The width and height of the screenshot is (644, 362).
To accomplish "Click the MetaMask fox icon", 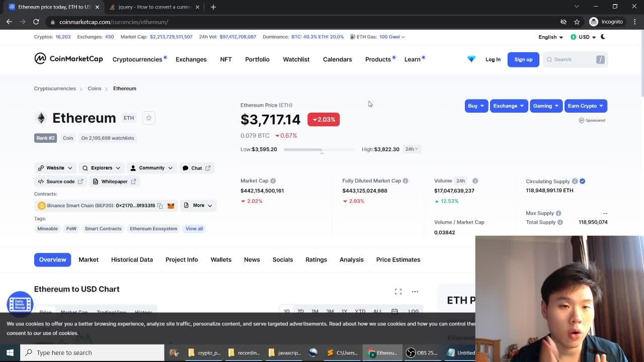I will (x=171, y=206).
